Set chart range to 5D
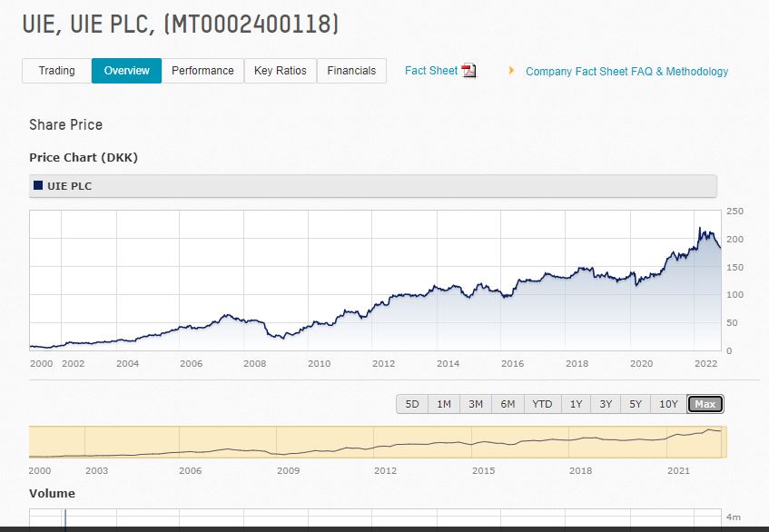The image size is (769, 532). (412, 404)
